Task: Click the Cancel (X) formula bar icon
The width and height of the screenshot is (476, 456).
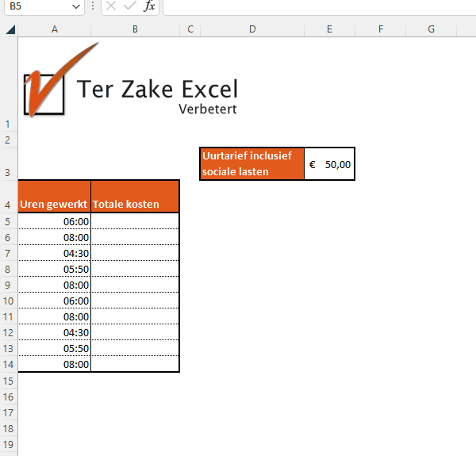Action: point(111,6)
